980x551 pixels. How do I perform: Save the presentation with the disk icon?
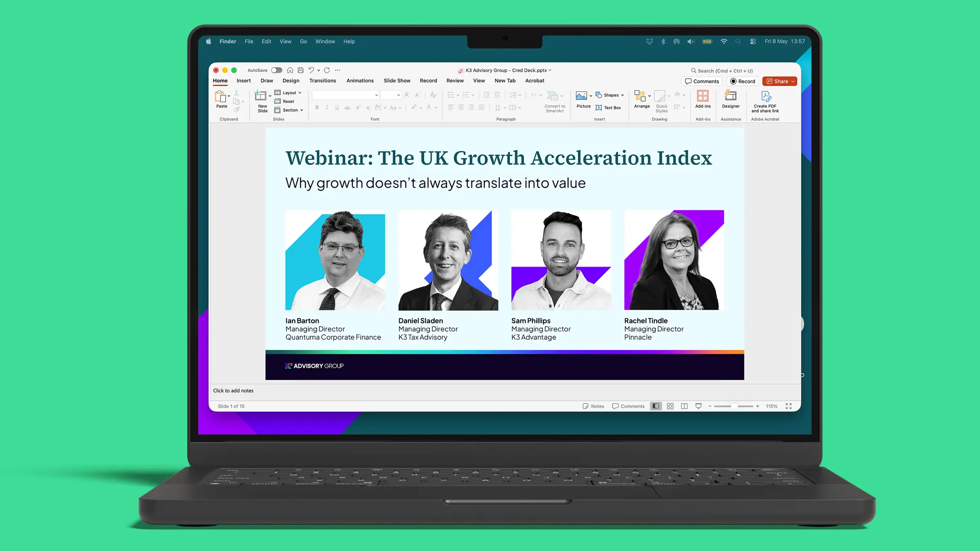(x=301, y=70)
